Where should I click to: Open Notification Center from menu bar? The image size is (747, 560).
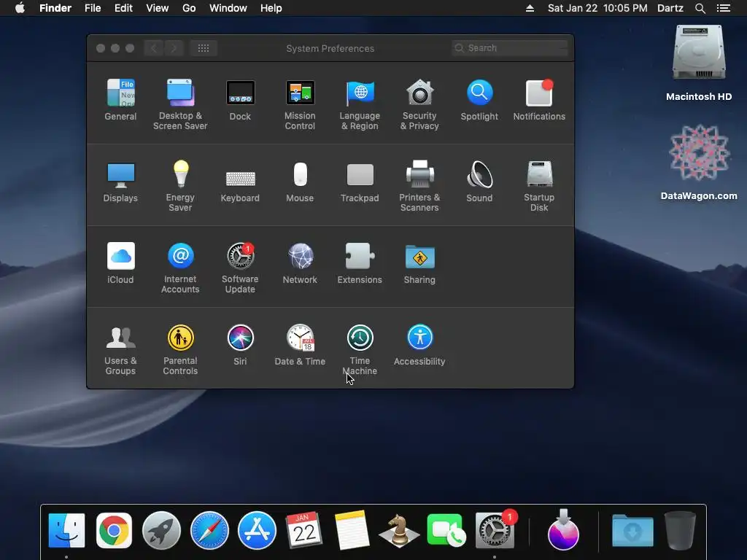click(723, 8)
